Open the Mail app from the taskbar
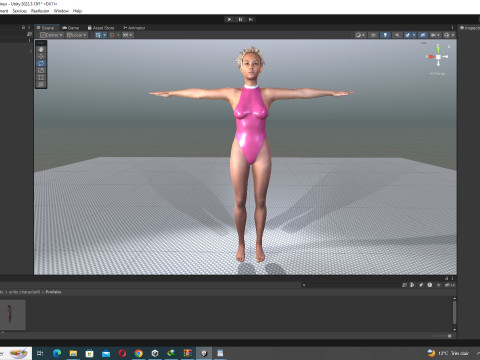Viewport: 480px width, 360px height. [106, 353]
